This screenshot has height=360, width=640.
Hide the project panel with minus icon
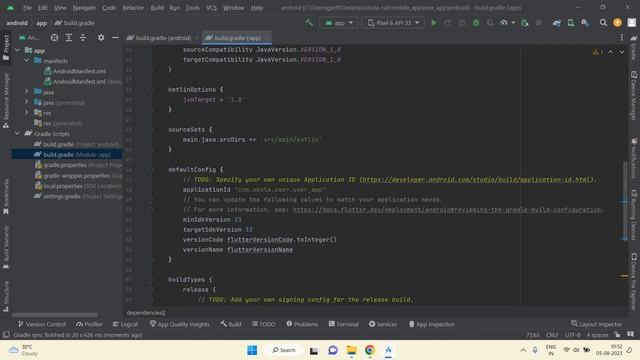pyautogui.click(x=115, y=38)
